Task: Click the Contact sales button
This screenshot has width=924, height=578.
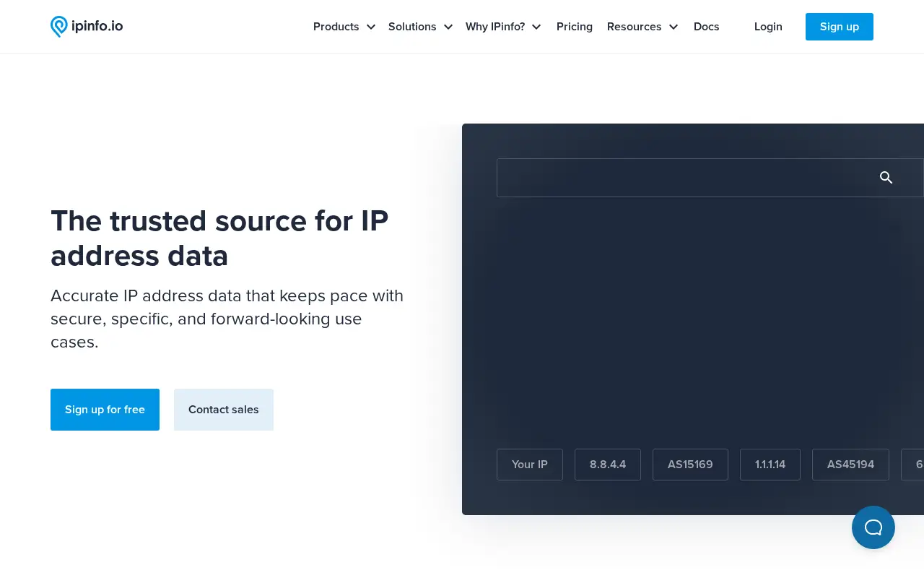Action: coord(224,410)
